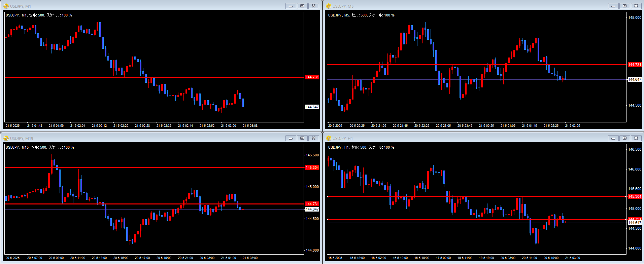The width and height of the screenshot is (644, 264).
Task: Click the '20 5 17:00' time label in M15
Action: click(142, 258)
